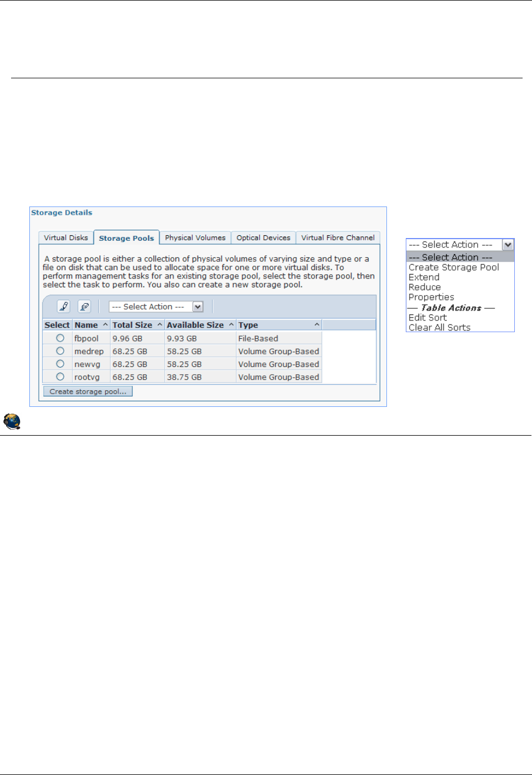Viewport: 532px width, 775px height.
Task: Select the newvg radio button
Action: point(60,364)
